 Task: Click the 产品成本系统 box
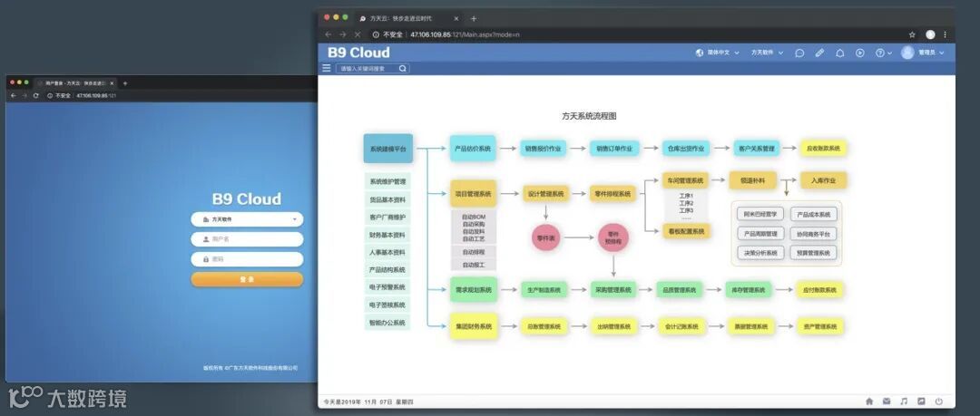click(814, 214)
